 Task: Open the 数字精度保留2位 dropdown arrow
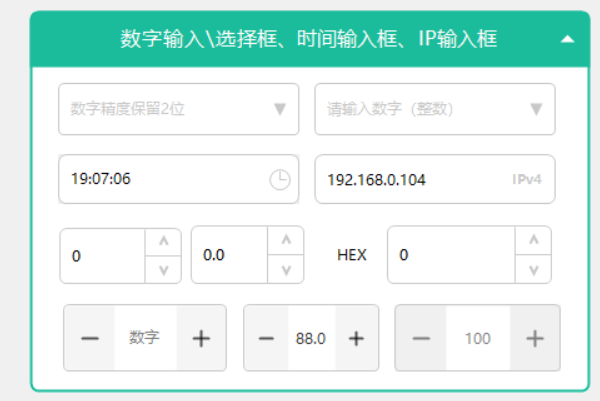280,109
